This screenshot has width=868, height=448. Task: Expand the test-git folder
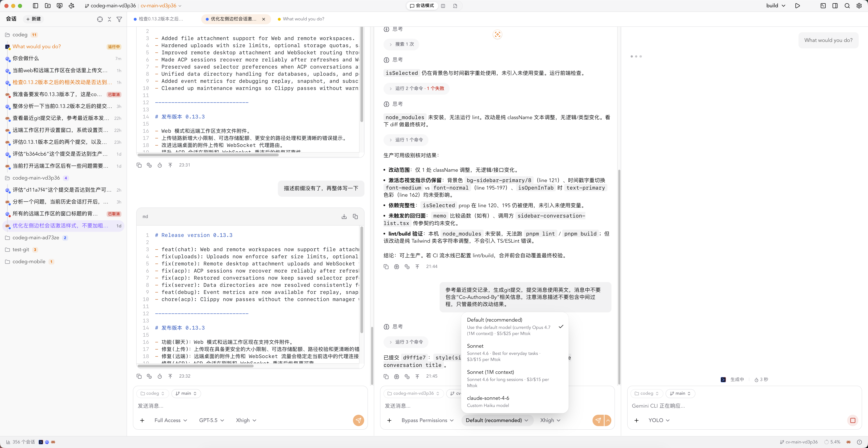click(x=63, y=250)
